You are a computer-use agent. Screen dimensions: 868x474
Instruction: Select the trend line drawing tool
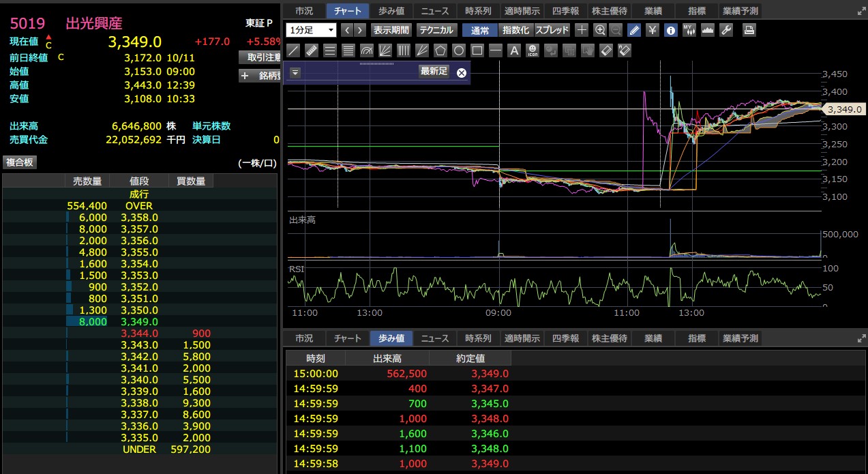click(293, 50)
